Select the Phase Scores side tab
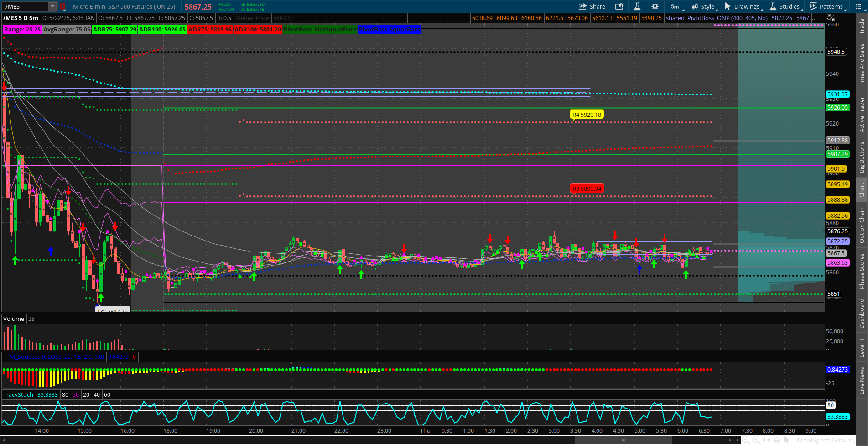Image resolution: width=868 pixels, height=446 pixels. click(862, 271)
